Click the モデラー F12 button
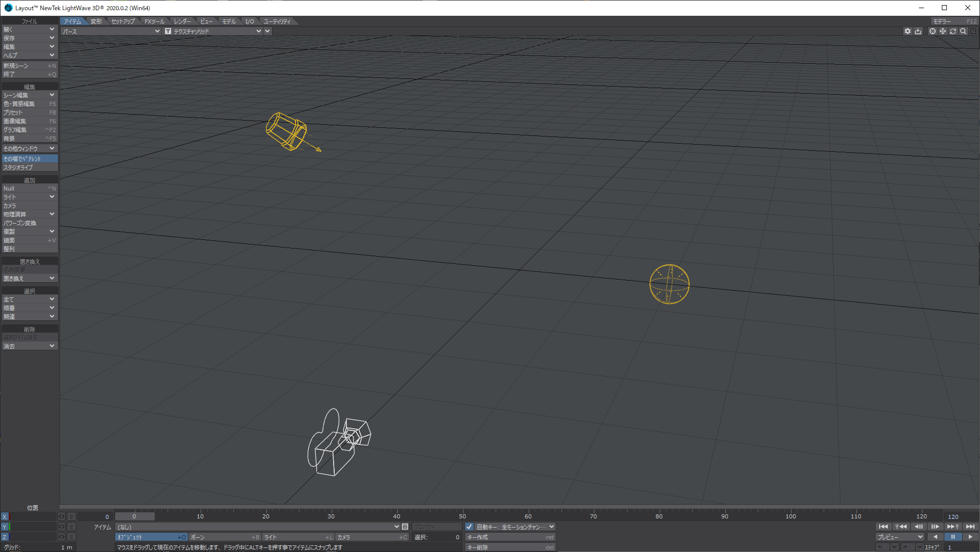The width and height of the screenshot is (980, 552). 955,21
